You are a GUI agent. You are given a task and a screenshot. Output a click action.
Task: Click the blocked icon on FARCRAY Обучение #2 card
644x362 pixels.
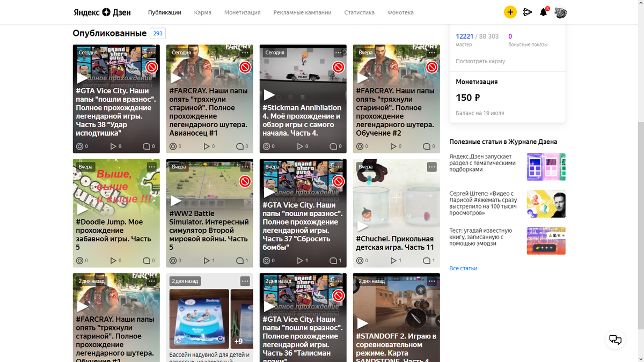tap(432, 67)
